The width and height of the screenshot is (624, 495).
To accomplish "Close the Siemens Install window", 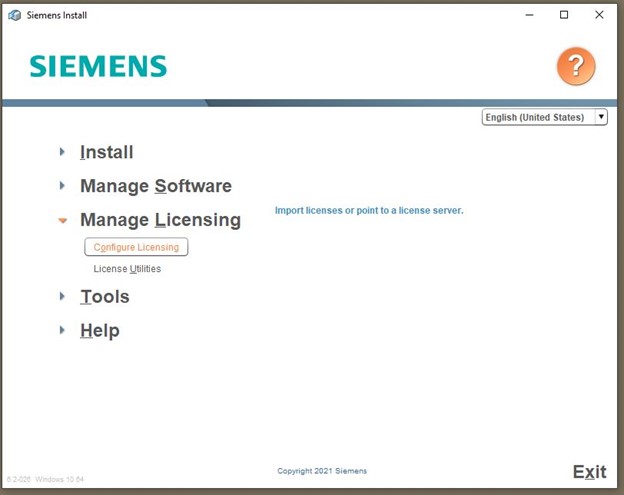I will 599,15.
